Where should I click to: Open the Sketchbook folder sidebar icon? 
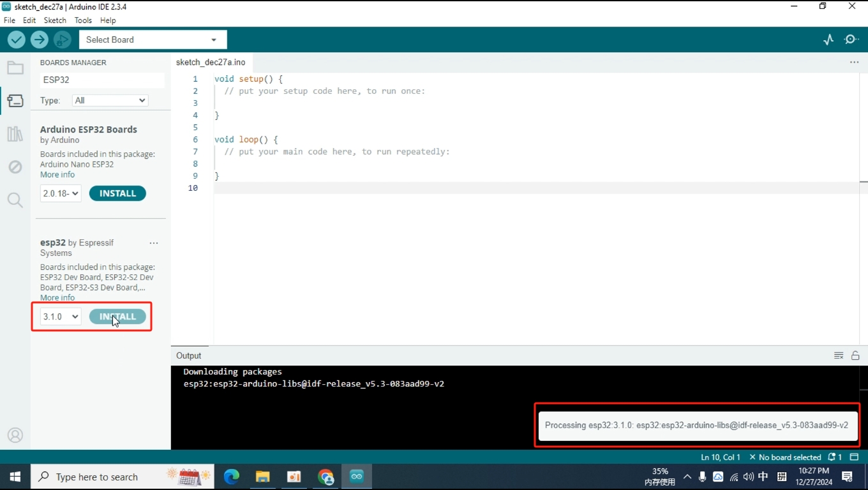pyautogui.click(x=15, y=68)
